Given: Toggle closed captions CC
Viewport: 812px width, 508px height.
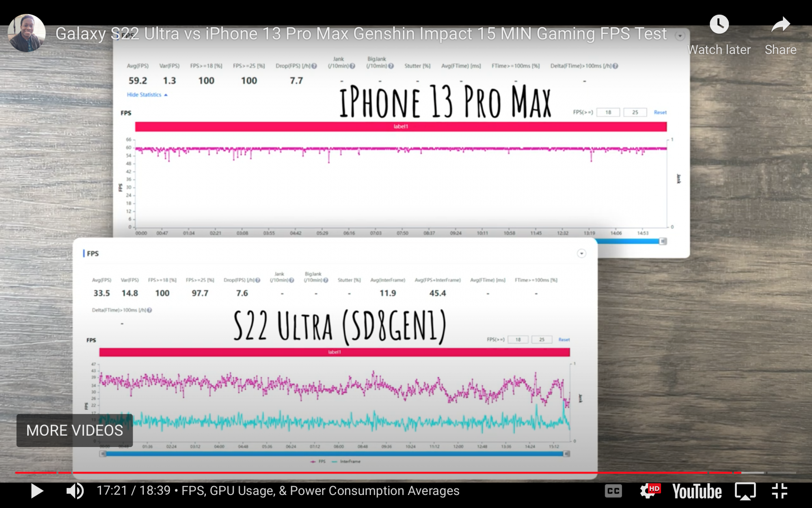Looking at the screenshot, I should click(x=613, y=491).
